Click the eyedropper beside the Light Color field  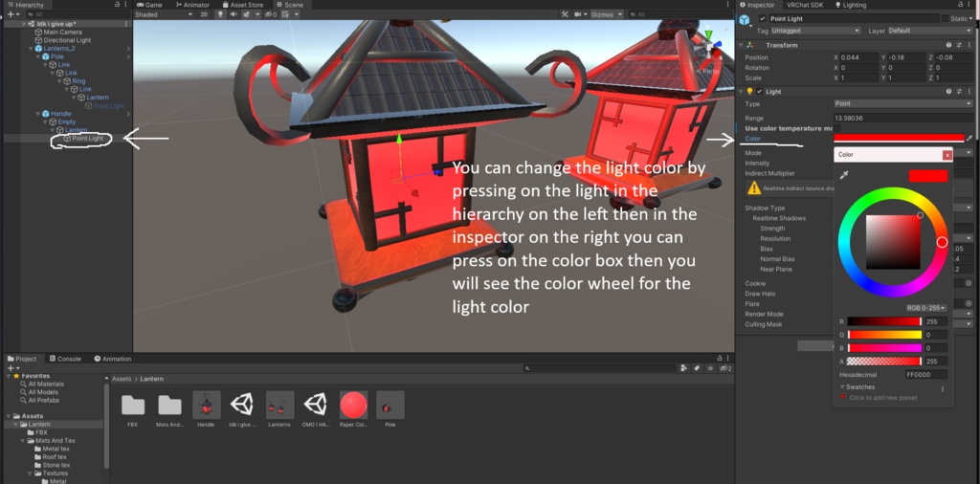pyautogui.click(x=969, y=138)
